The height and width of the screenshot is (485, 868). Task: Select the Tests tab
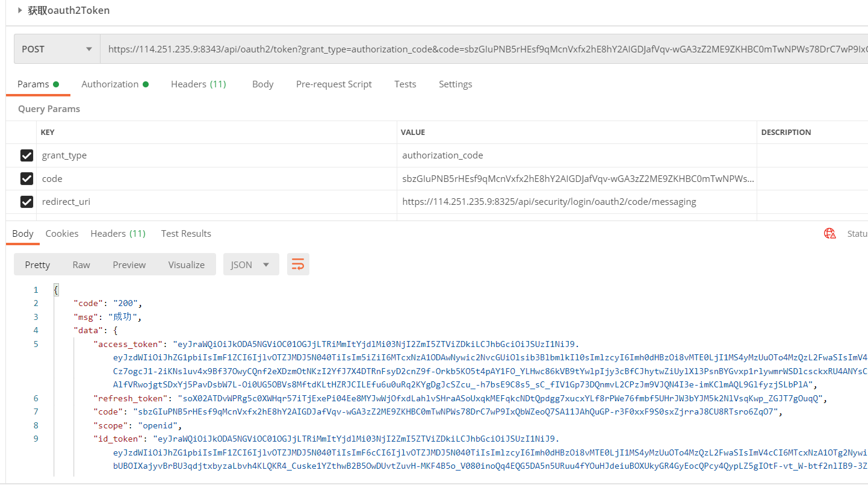pos(405,84)
